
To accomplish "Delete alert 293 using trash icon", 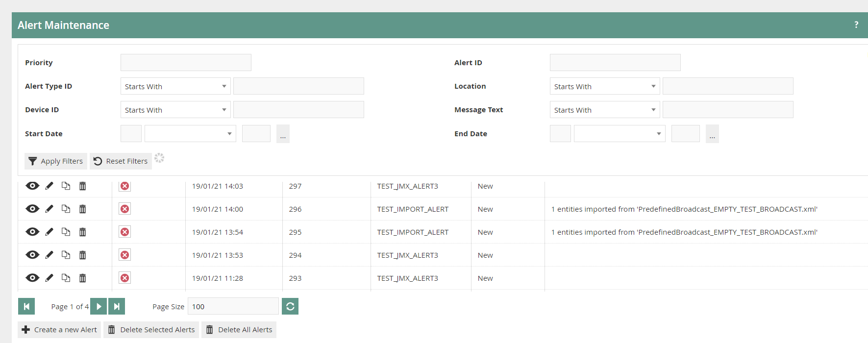I will coord(82,278).
